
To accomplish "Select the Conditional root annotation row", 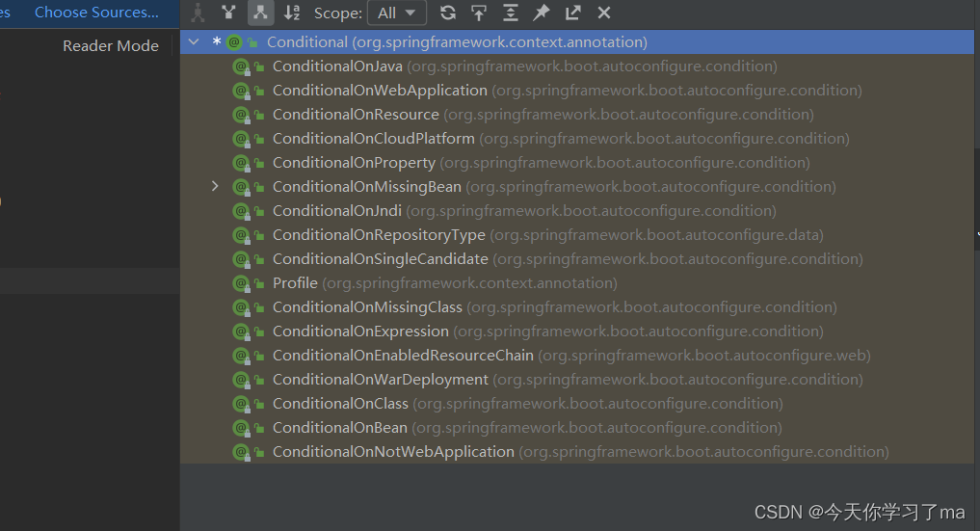I will pyautogui.click(x=577, y=41).
